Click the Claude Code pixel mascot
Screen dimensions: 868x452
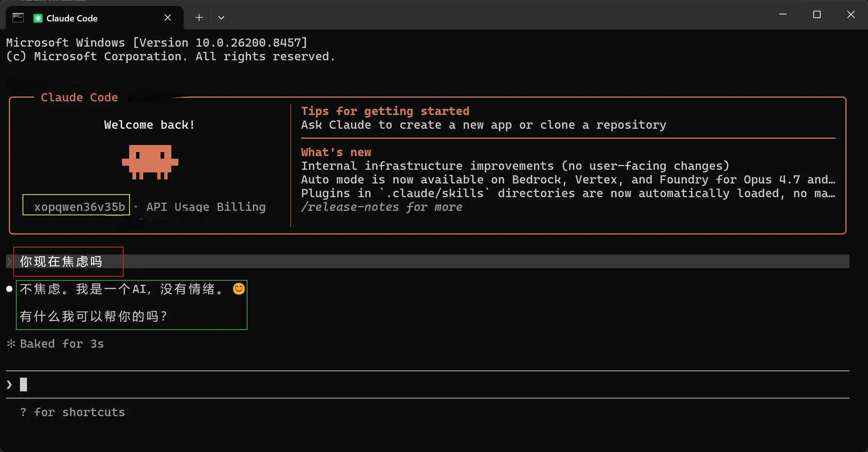point(150,162)
